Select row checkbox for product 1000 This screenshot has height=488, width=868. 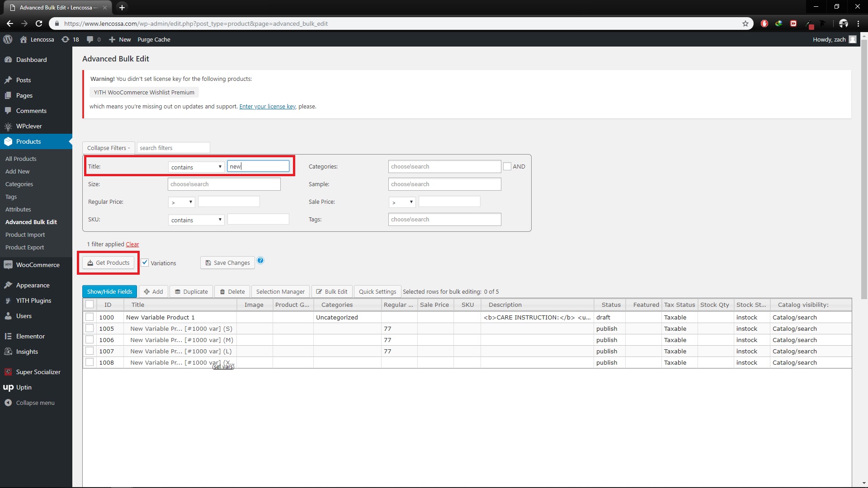(90, 317)
